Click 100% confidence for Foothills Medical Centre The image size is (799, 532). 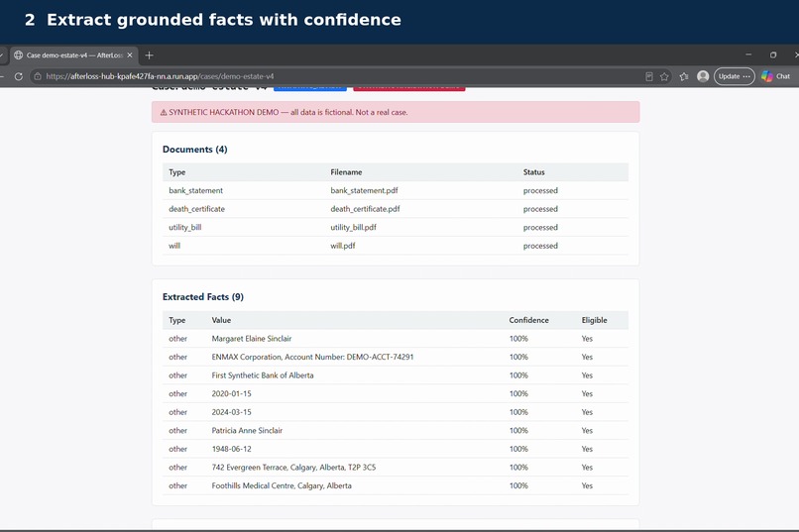pyautogui.click(x=518, y=485)
